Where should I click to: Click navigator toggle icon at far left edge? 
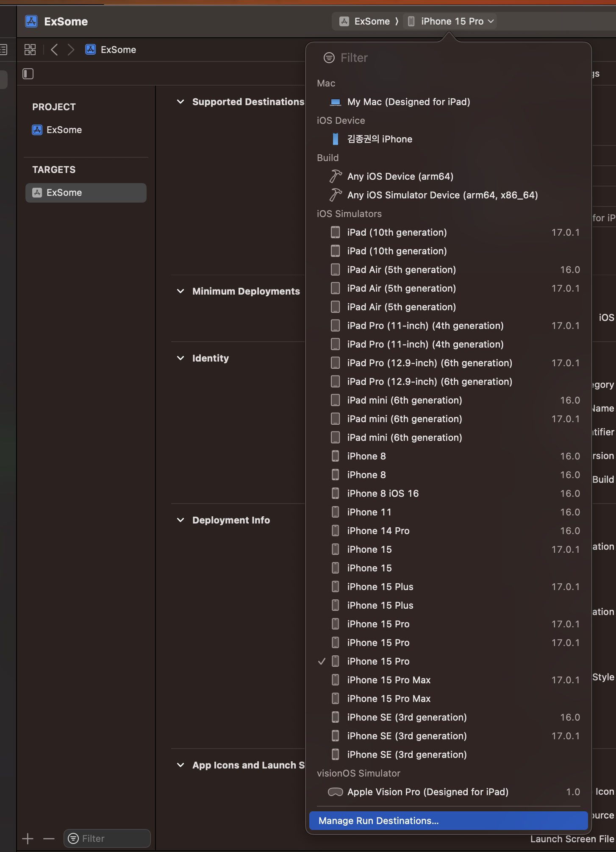pos(3,50)
